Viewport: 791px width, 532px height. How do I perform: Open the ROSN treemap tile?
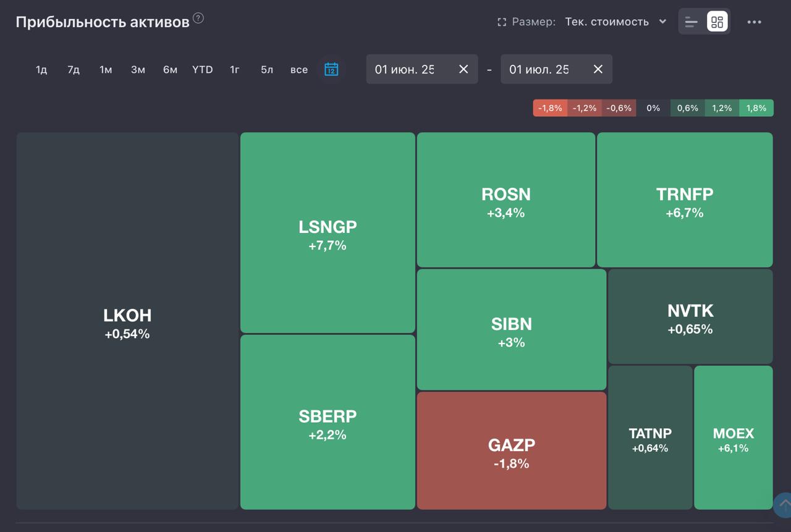tap(506, 200)
